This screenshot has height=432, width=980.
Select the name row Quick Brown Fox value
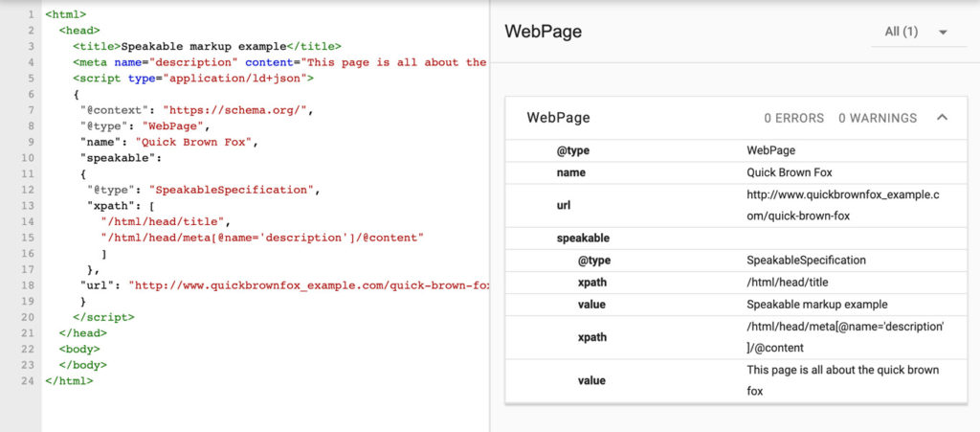point(788,173)
